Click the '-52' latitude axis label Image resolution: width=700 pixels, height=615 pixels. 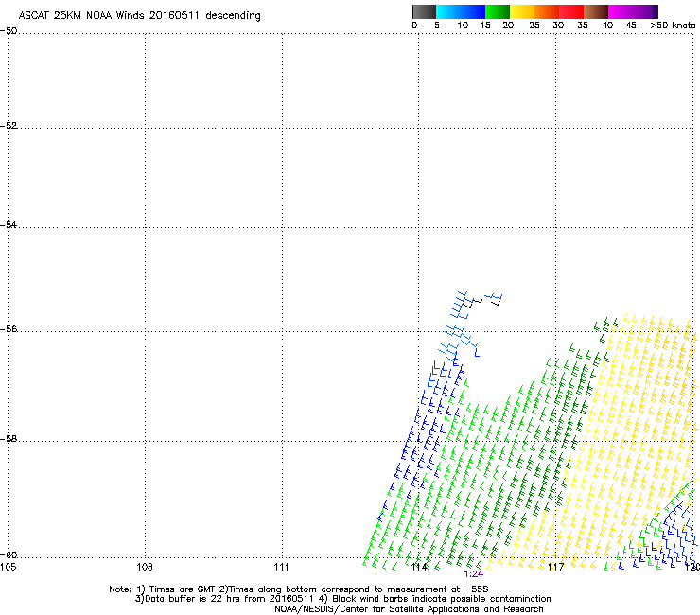click(x=9, y=126)
